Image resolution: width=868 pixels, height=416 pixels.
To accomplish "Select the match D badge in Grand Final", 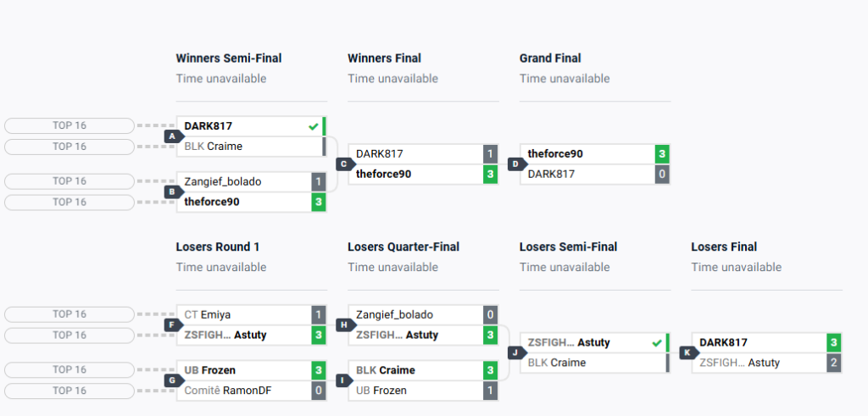I will pos(515,164).
